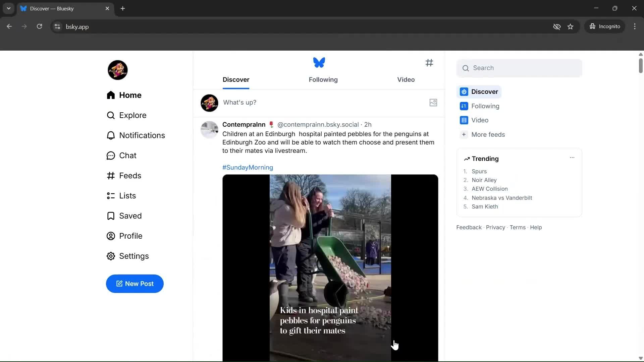Open the Video feed tab

coord(406,80)
